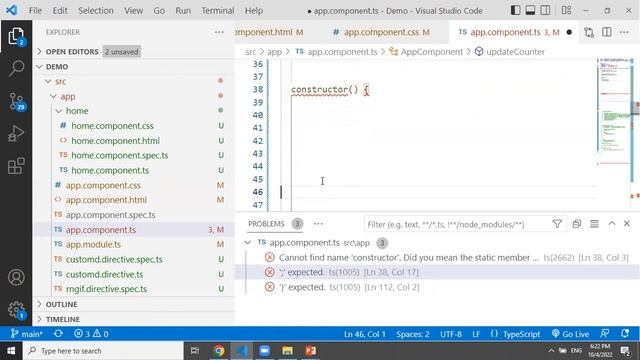Open the Manage gear icon
Viewport: 640px width, 360px height.
16,310
